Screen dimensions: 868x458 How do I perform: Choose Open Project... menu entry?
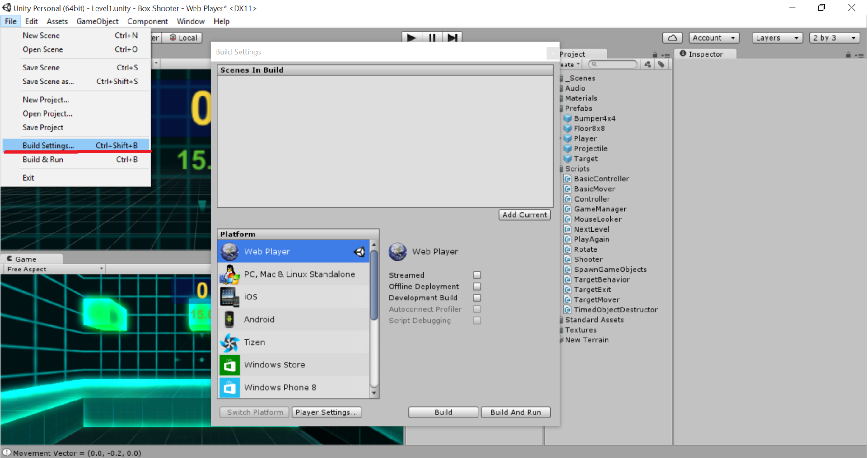click(x=76, y=114)
